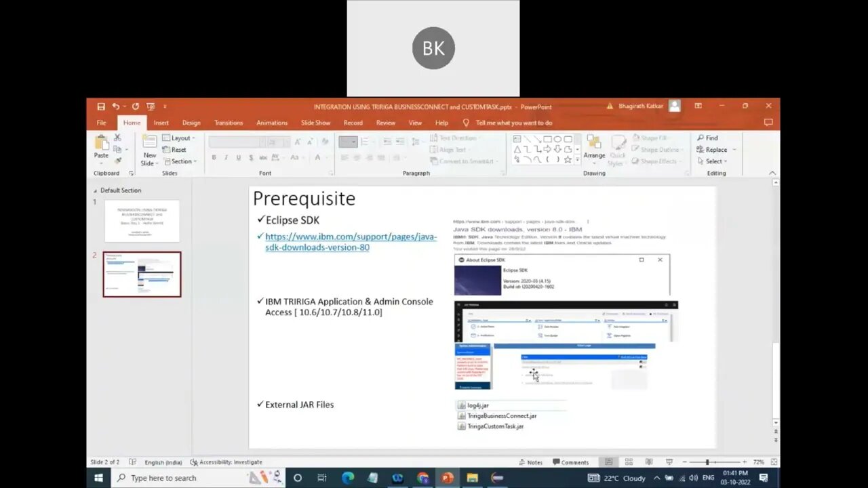Select the rectangle shape in gallery
The image size is (868, 488).
(x=547, y=139)
